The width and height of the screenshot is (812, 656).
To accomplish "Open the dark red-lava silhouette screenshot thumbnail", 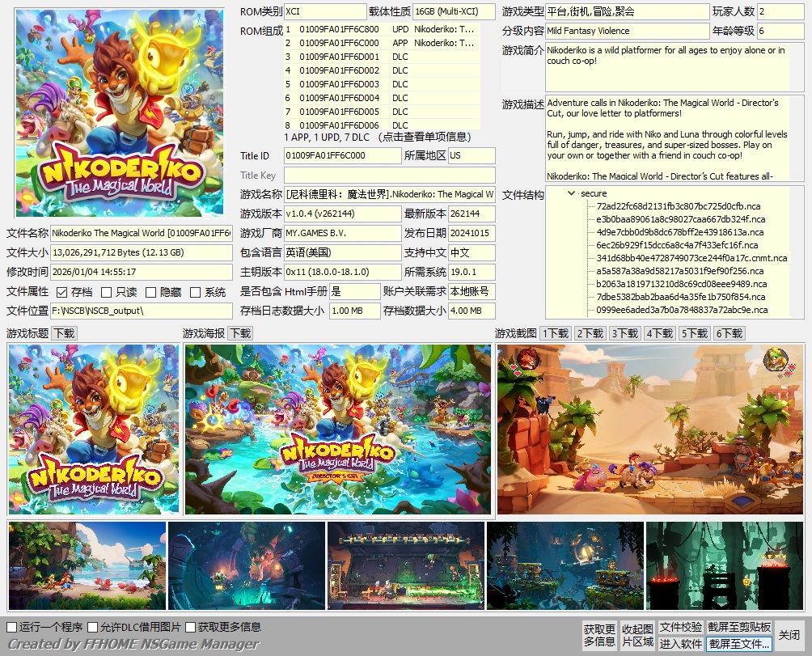I will point(725,565).
